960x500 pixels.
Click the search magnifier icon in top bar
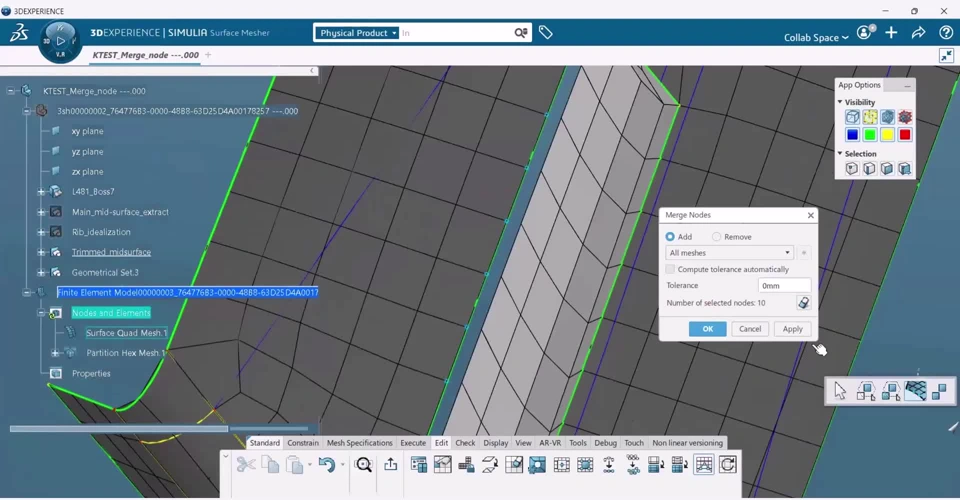(520, 33)
